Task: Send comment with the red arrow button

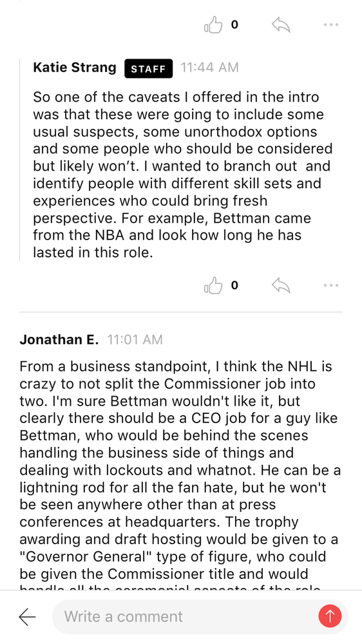Action: click(330, 616)
